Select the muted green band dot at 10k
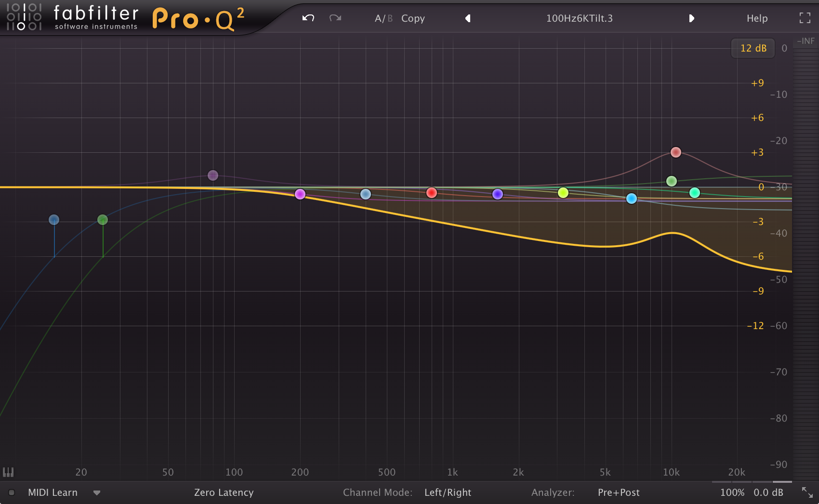Image resolution: width=819 pixels, height=504 pixels. click(x=672, y=181)
